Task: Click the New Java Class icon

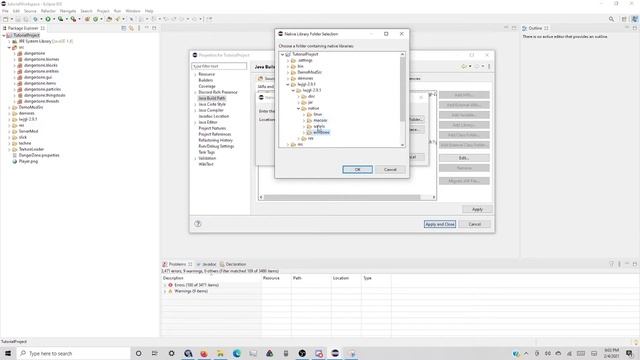Action: pos(96,19)
